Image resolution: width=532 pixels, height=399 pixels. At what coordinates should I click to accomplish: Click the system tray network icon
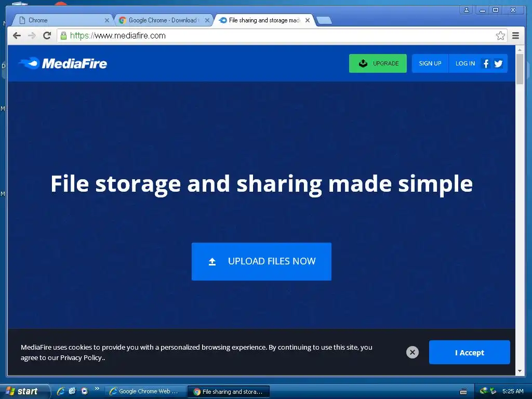[484, 391]
